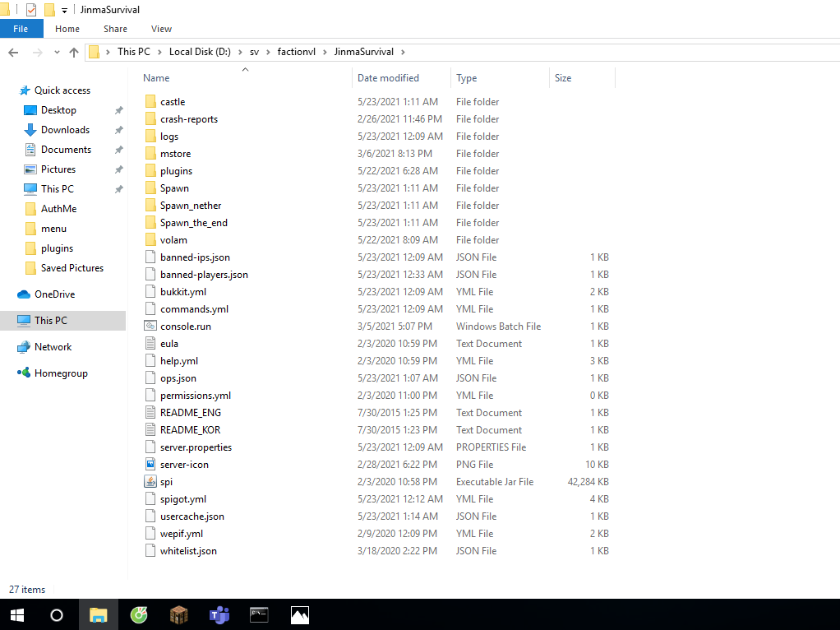This screenshot has width=840, height=630.
Task: Open the Customize Quick Access Toolbar dropdown
Action: tap(64, 10)
